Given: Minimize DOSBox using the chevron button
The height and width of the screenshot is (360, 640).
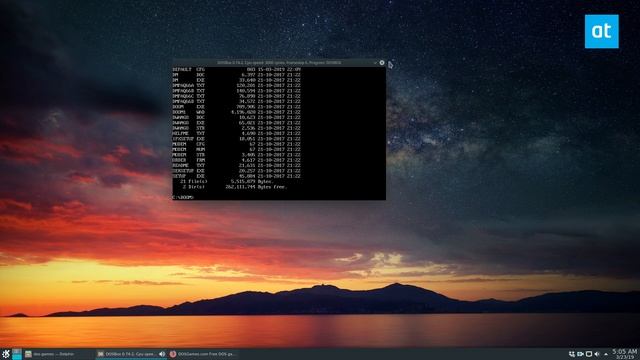Looking at the screenshot, I should [x=375, y=63].
